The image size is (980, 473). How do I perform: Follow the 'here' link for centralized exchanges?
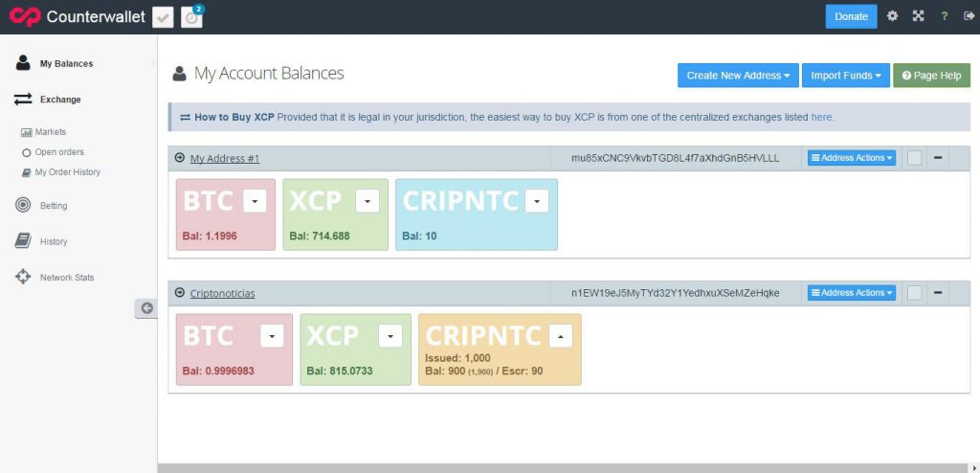[821, 117]
